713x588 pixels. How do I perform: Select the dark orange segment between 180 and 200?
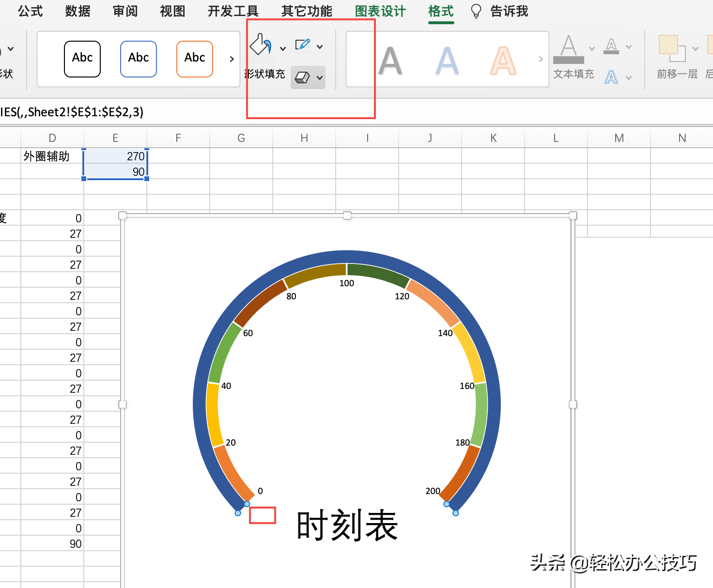pos(461,475)
